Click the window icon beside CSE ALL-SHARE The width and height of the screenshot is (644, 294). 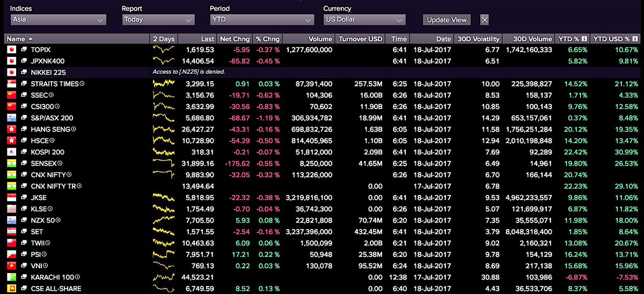(x=24, y=288)
